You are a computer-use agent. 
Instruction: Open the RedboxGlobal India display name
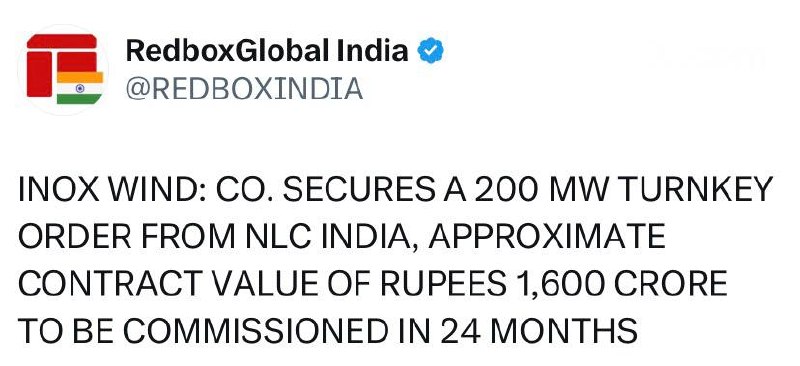pyautogui.click(x=267, y=51)
